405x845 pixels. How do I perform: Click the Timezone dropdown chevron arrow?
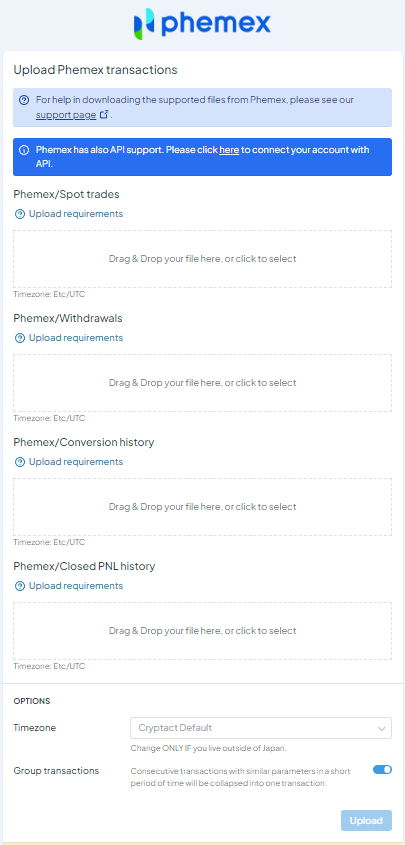[x=381, y=729]
